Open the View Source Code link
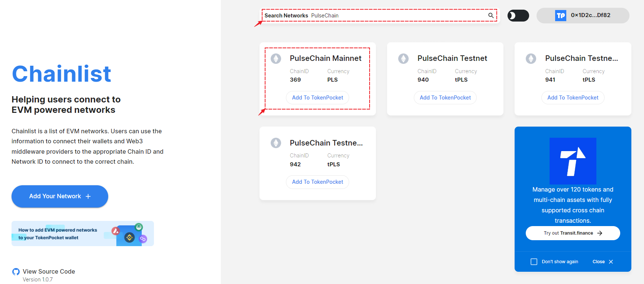644x284 pixels. point(49,272)
